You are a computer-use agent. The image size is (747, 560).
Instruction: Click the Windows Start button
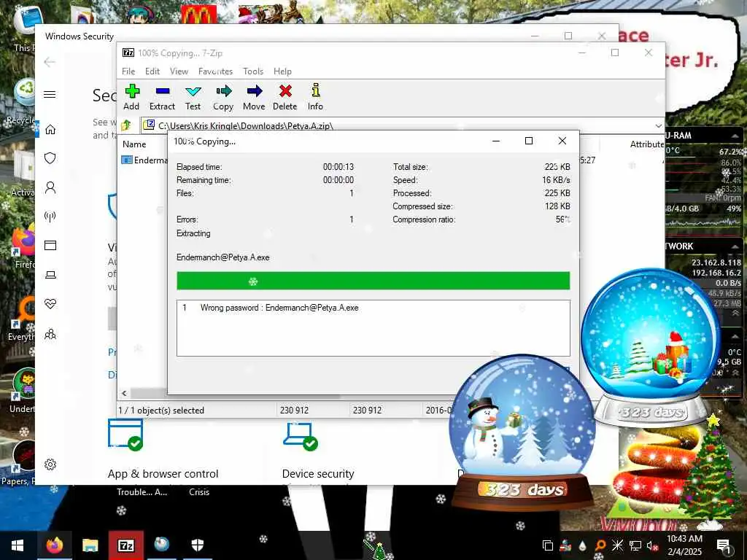pos(18,545)
